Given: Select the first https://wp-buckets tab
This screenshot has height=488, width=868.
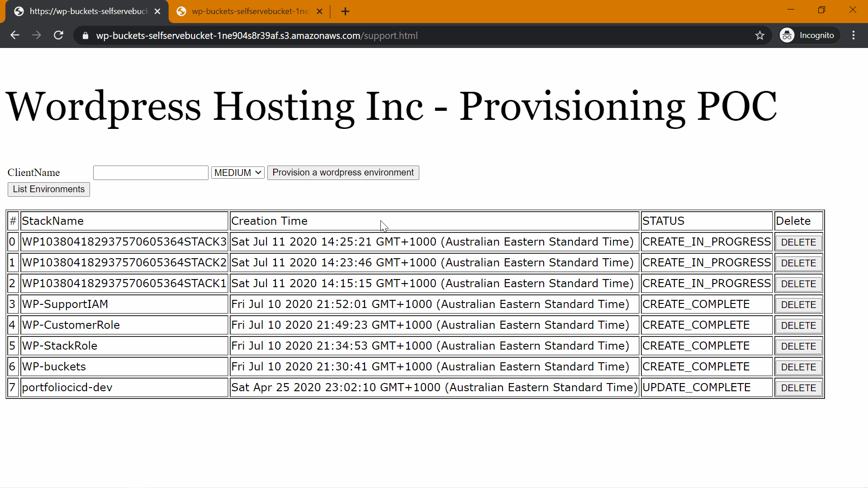Looking at the screenshot, I should coord(87,11).
